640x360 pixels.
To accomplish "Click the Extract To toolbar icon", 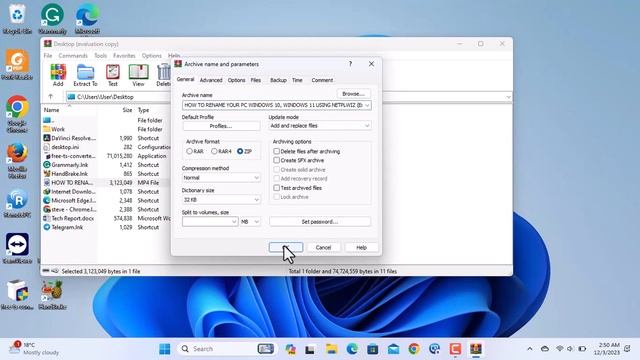I will point(85,75).
